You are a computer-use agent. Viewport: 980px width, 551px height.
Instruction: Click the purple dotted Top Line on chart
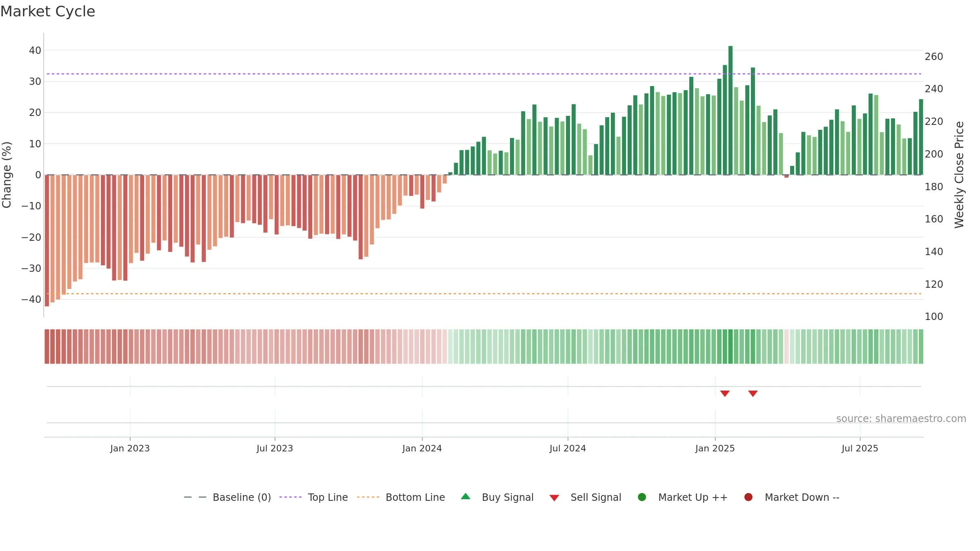[484, 74]
